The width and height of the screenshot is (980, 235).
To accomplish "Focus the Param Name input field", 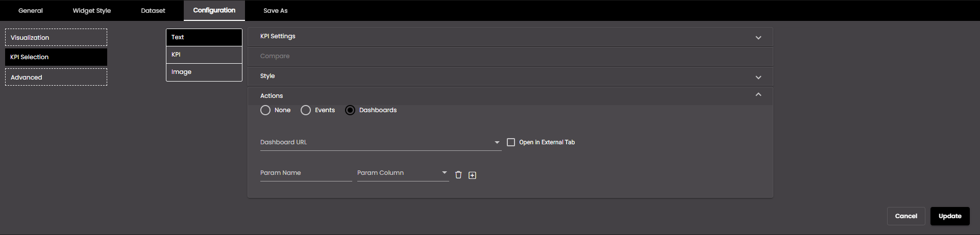I will tap(306, 173).
